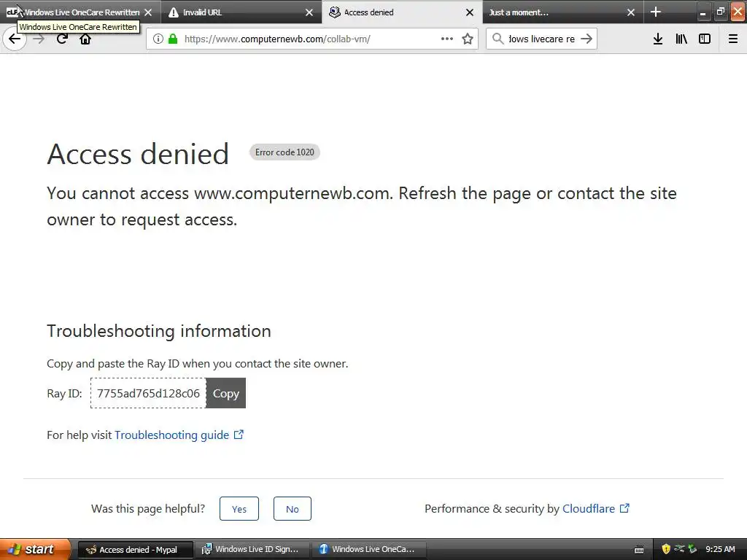
Task: Click the search magnifier icon
Action: point(498,39)
